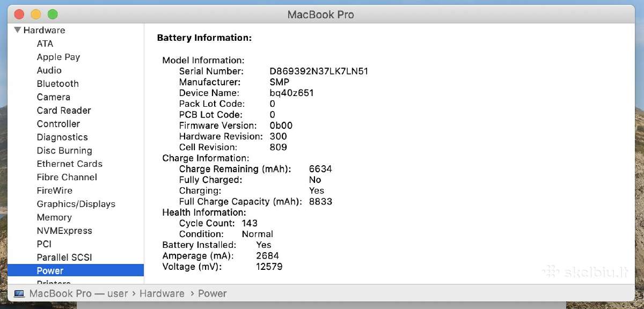Click the green zoom window button
The image size is (644, 309).
53,14
